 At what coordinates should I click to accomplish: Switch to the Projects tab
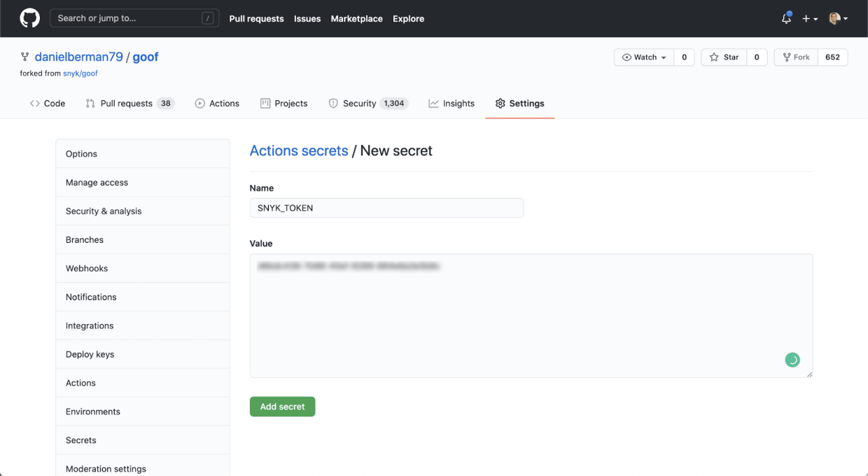pos(283,104)
